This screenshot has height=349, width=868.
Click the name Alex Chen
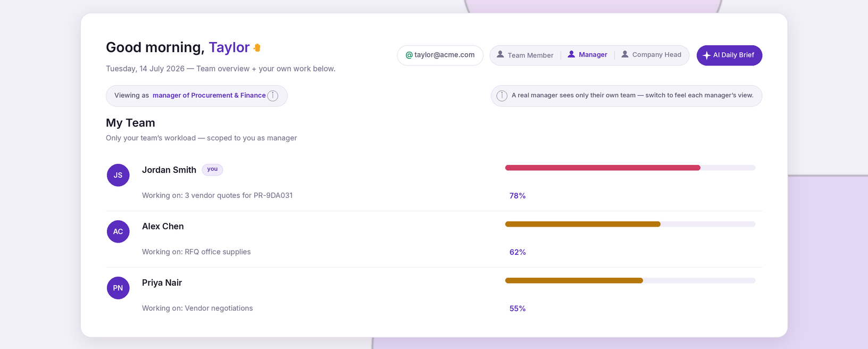(x=163, y=226)
